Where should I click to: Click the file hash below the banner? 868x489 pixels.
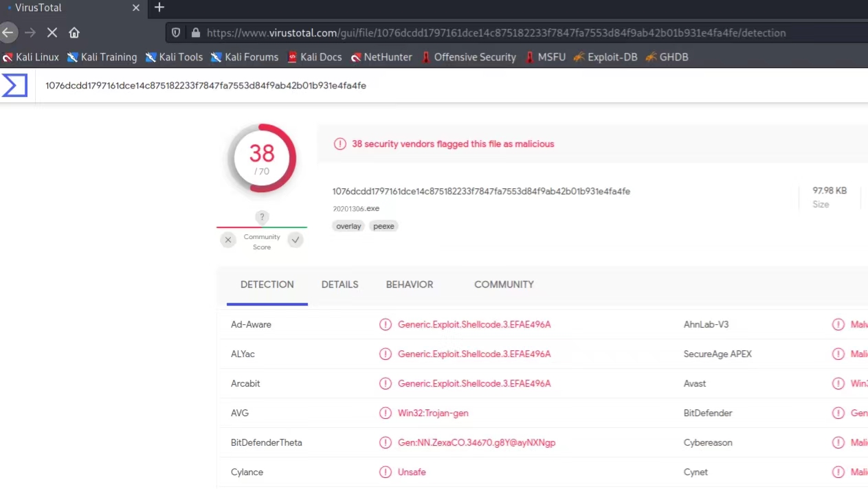pyautogui.click(x=481, y=191)
